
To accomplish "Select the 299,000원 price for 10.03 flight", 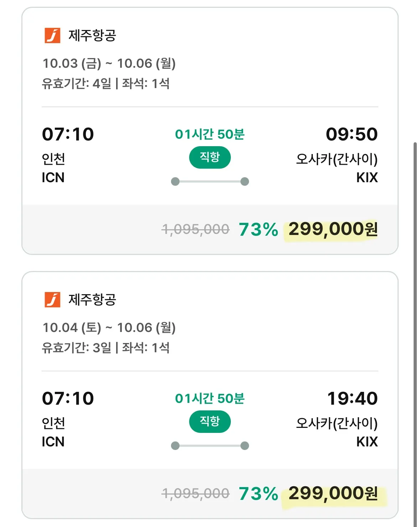I will click(333, 229).
